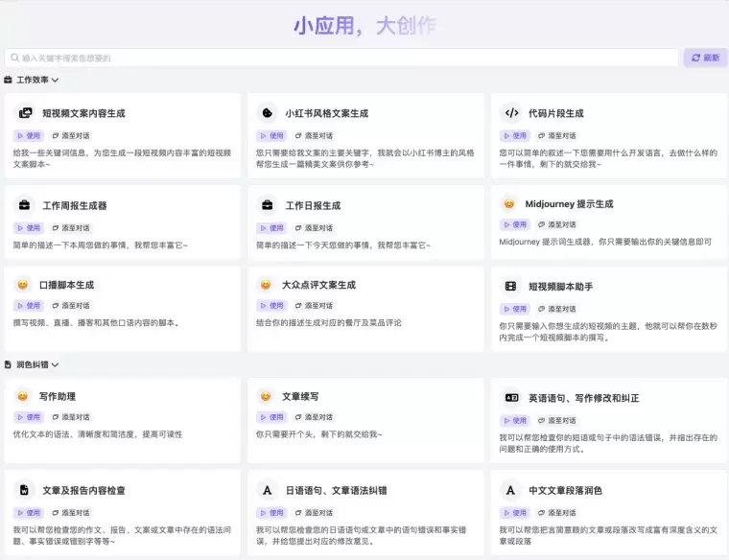Add 短视频文案内容生成 to conversation

tap(71, 136)
